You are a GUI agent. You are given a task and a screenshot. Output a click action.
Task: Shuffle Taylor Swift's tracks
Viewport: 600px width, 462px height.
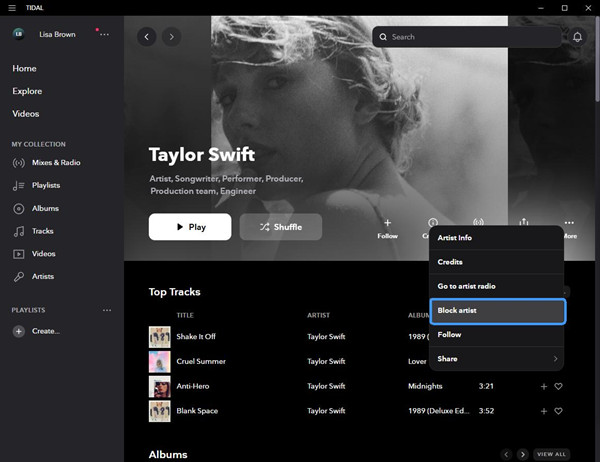pyautogui.click(x=280, y=227)
